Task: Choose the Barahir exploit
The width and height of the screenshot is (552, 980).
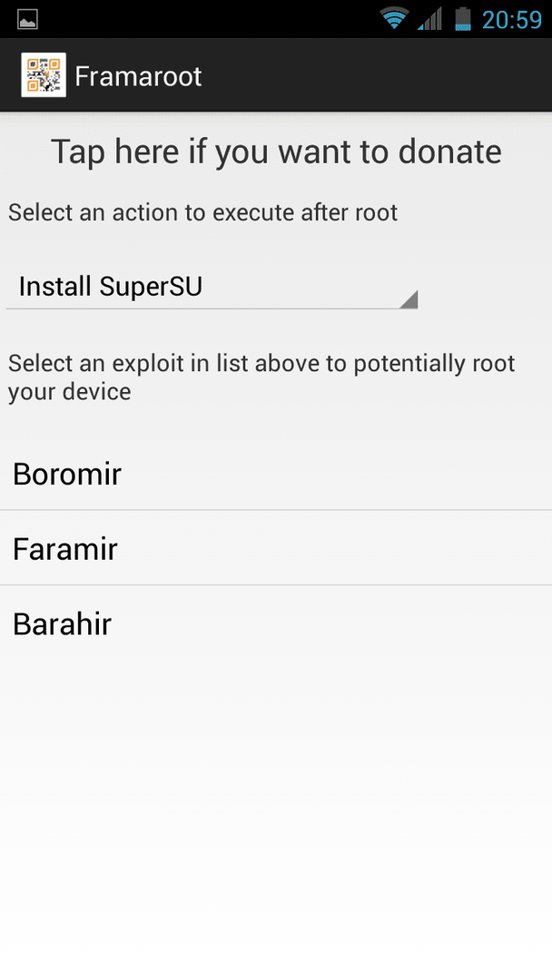Action: click(276, 623)
